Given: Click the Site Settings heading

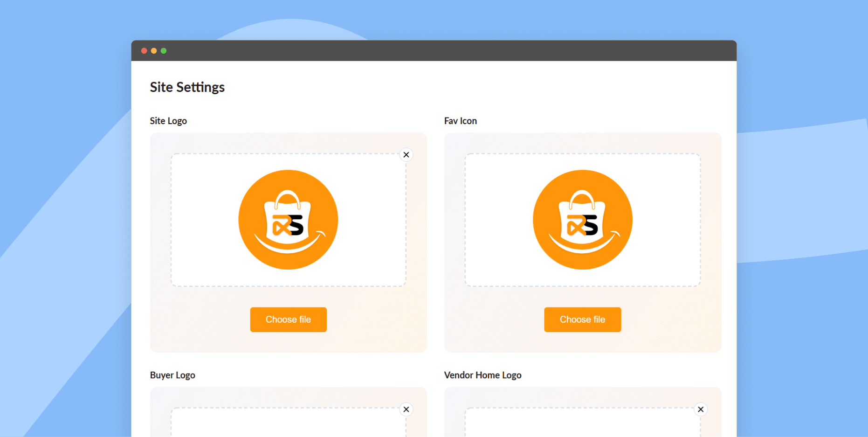Looking at the screenshot, I should pyautogui.click(x=187, y=87).
